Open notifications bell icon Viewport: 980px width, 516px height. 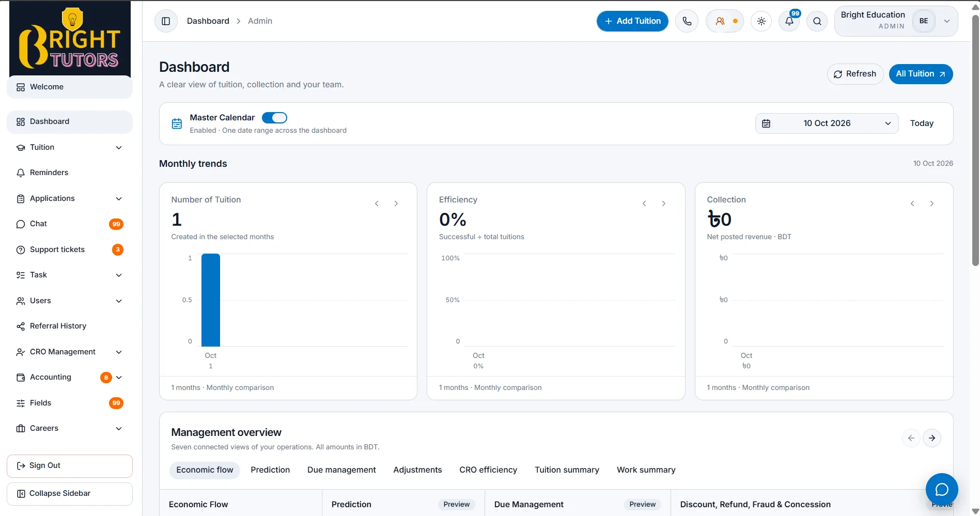[789, 21]
